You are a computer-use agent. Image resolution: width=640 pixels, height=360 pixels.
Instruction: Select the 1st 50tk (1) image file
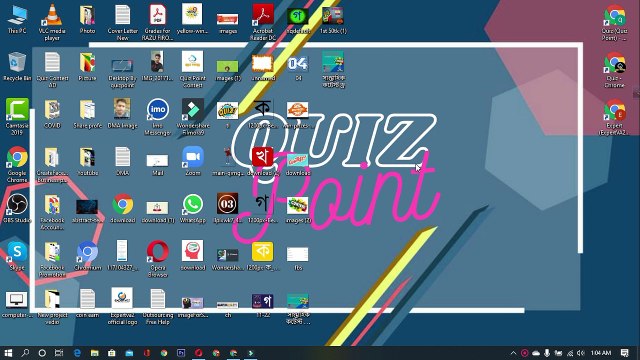coord(333,19)
